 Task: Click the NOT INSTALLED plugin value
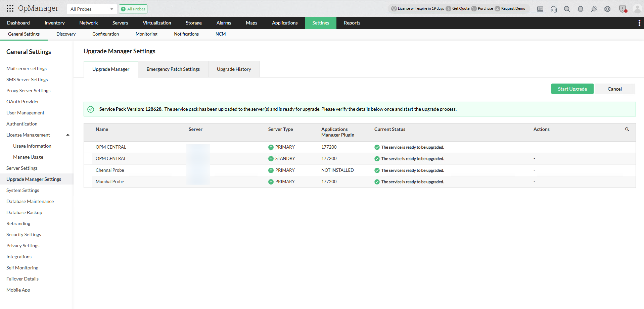click(337, 170)
